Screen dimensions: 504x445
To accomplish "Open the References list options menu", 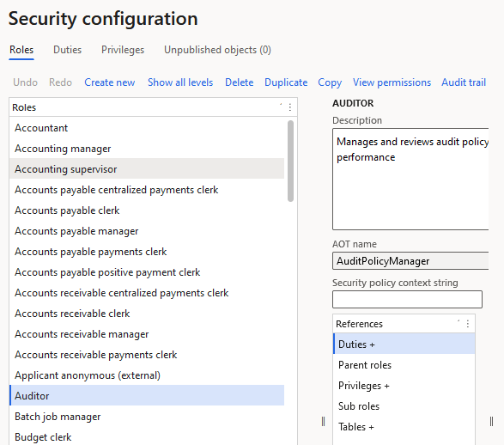I will (468, 324).
